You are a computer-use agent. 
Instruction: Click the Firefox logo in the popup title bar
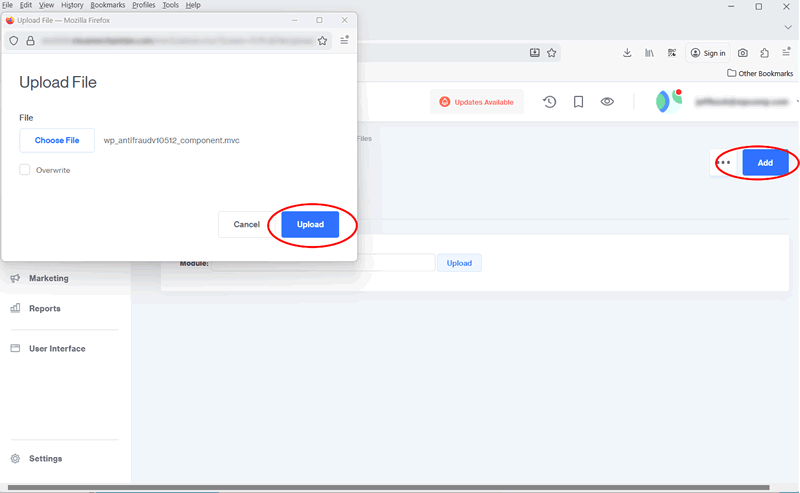pyautogui.click(x=10, y=20)
